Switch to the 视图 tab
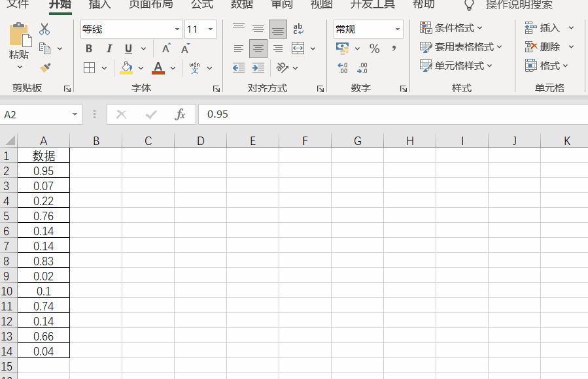The width and height of the screenshot is (588, 379). pos(321,5)
